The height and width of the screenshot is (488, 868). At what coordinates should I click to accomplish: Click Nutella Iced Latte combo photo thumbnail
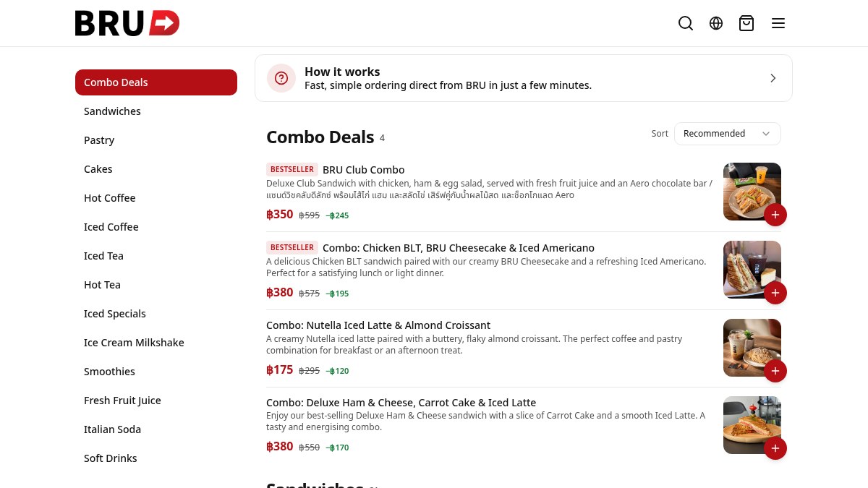pyautogui.click(x=752, y=348)
